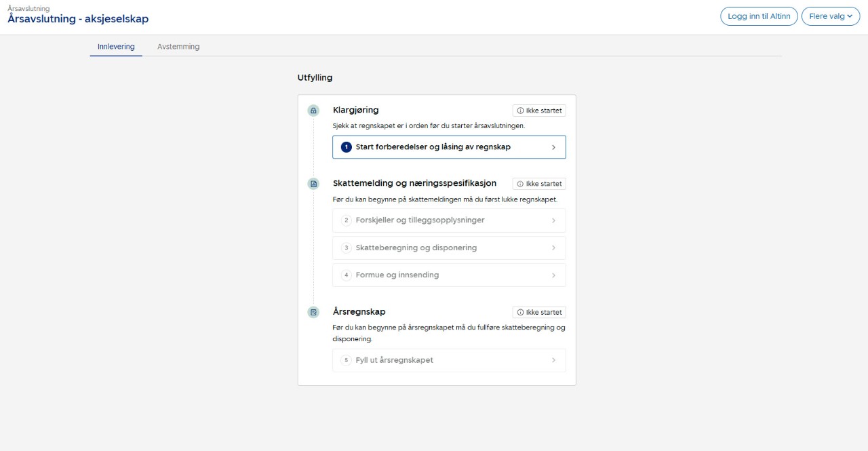
Task: Click the Ikke startet badge for Årsregnskap
Action: tap(539, 313)
